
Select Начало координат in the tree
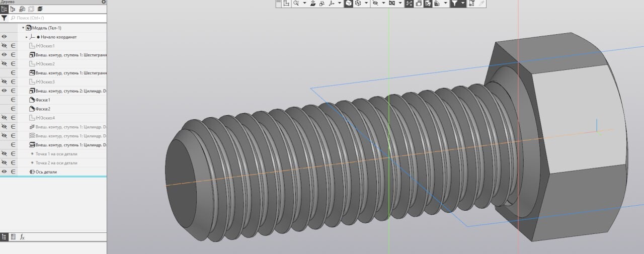(59, 37)
